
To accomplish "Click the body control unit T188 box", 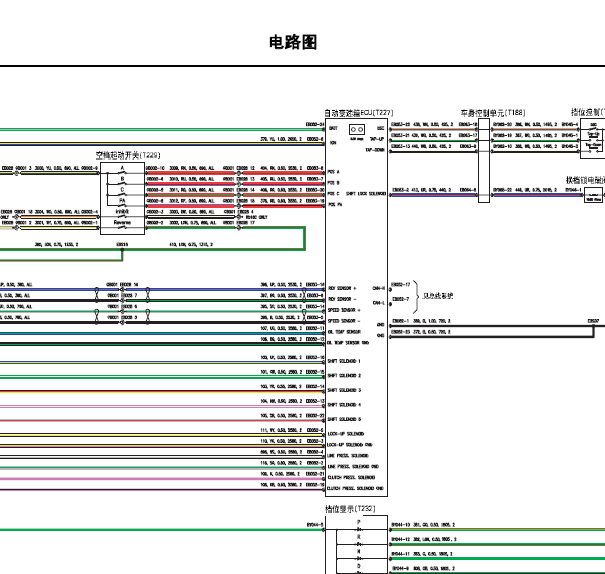I will [x=484, y=160].
